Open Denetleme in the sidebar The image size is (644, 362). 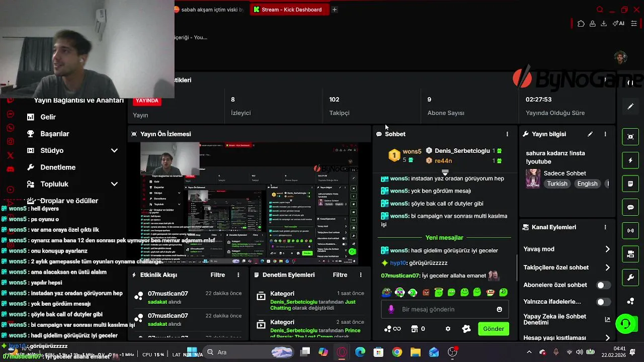tap(58, 167)
